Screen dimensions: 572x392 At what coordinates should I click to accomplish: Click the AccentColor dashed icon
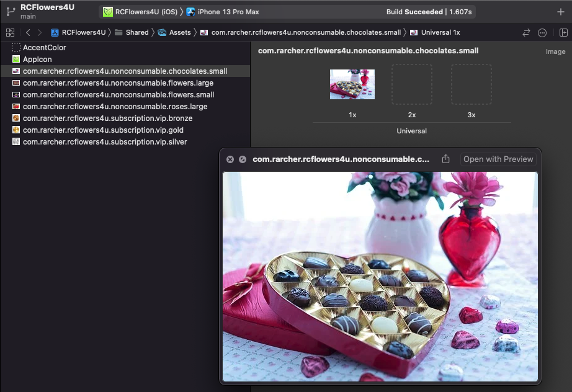tap(16, 47)
